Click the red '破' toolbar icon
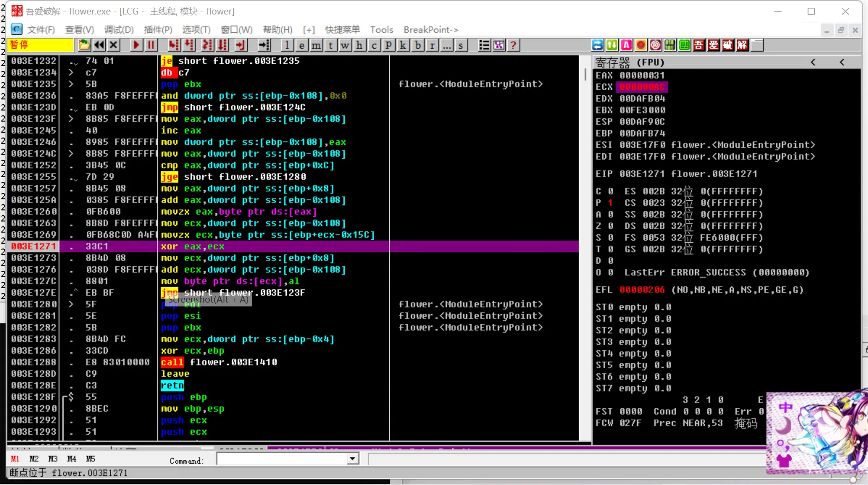Screen dimensions: 868x485 pos(728,45)
